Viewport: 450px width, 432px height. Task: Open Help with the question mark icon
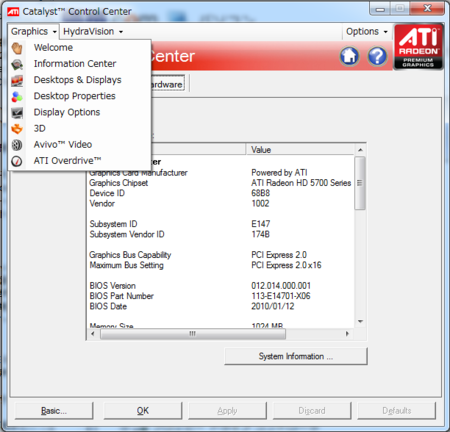(x=377, y=56)
